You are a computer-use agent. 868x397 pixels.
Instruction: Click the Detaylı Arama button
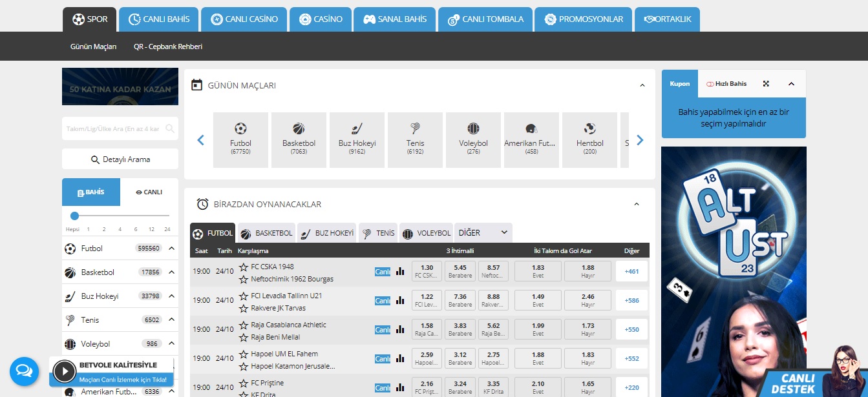click(x=120, y=159)
